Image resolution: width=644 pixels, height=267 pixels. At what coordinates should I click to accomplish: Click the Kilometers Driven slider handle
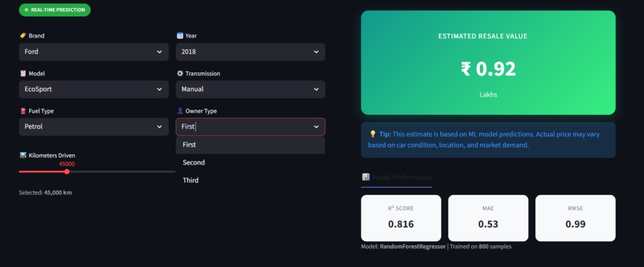(67, 172)
